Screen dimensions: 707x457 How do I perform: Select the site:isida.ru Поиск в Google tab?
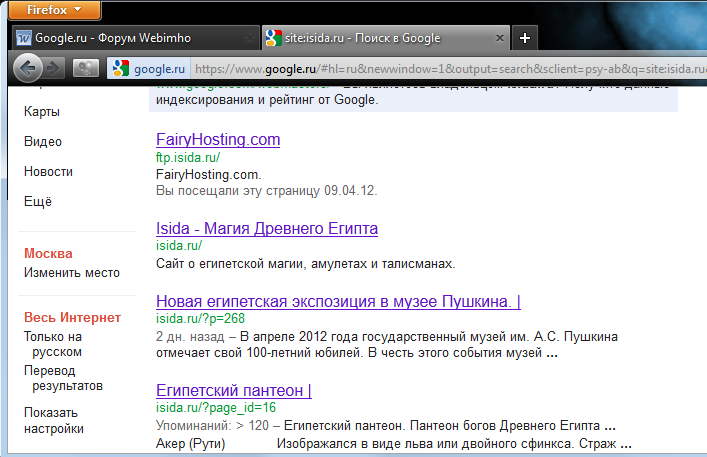point(386,38)
